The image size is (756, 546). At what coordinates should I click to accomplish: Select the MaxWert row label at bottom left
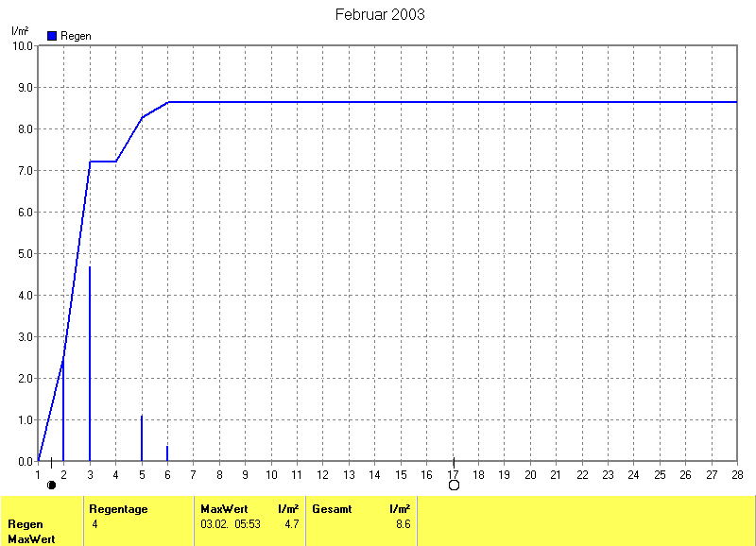tap(30, 539)
